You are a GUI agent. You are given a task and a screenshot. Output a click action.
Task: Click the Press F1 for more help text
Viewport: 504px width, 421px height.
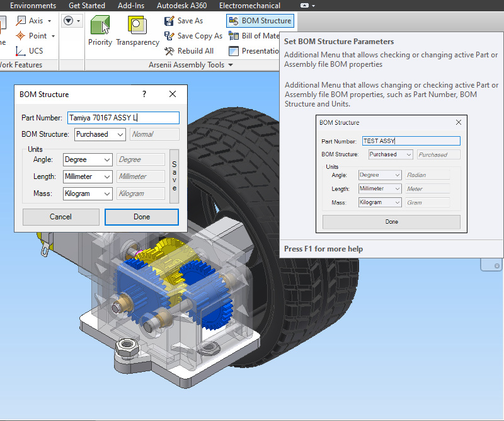[323, 249]
